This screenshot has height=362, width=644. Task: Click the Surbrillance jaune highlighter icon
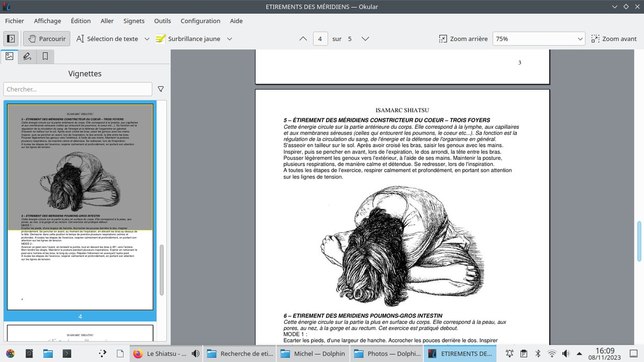click(x=161, y=39)
